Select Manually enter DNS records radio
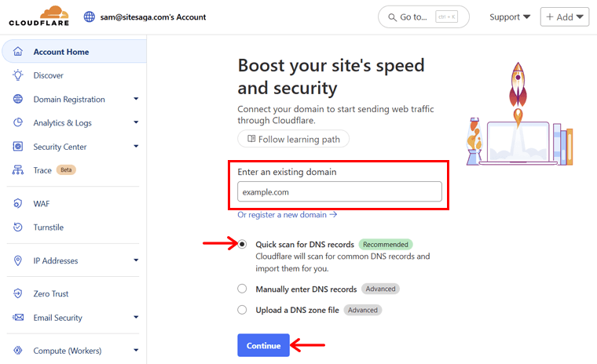 [242, 289]
